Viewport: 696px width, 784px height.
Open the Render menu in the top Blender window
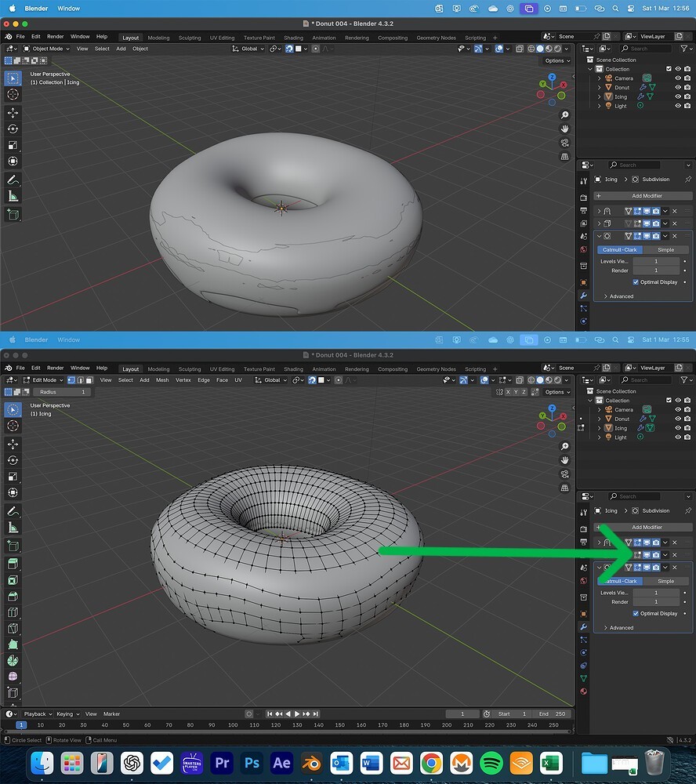pos(55,37)
